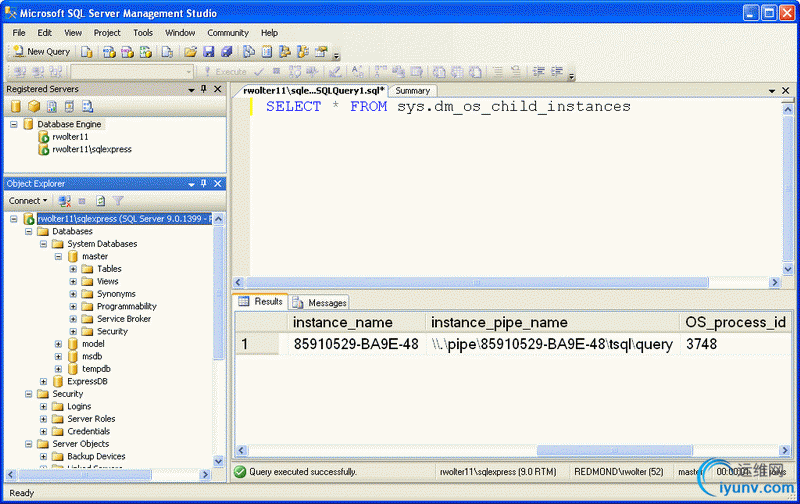The width and height of the screenshot is (800, 504).
Task: Switch to the Summary tab
Action: (x=413, y=91)
